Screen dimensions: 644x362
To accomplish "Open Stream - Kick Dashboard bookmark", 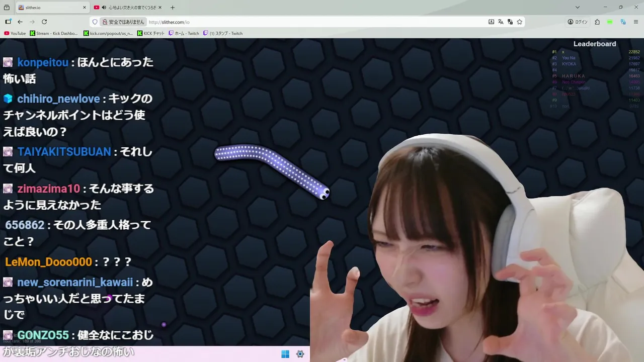I will [x=54, y=33].
